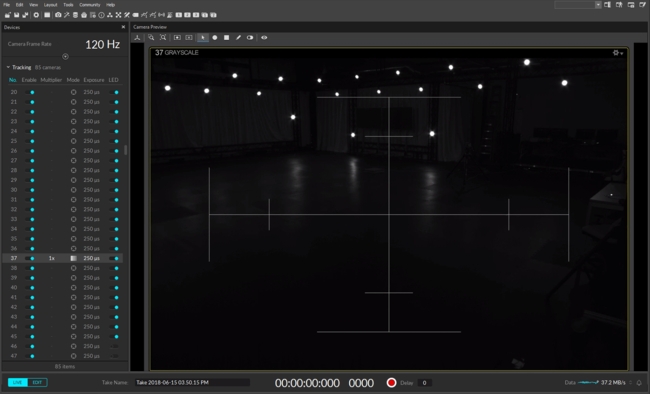Select the circle mask tool in Camera Preview
650x394 pixels.
215,37
